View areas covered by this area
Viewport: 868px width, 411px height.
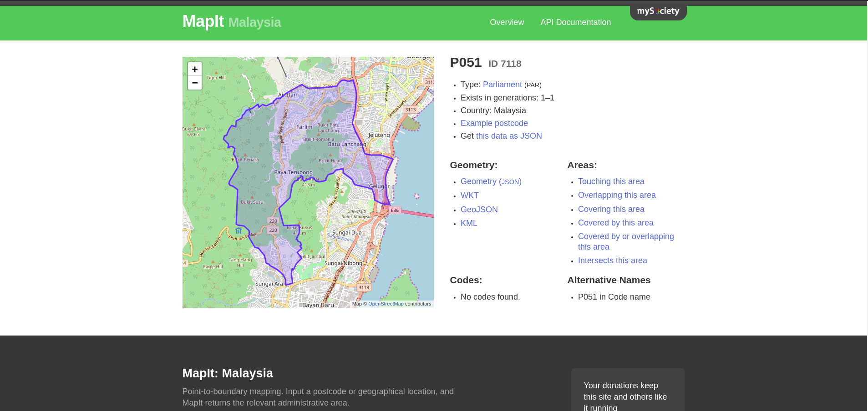coord(615,223)
